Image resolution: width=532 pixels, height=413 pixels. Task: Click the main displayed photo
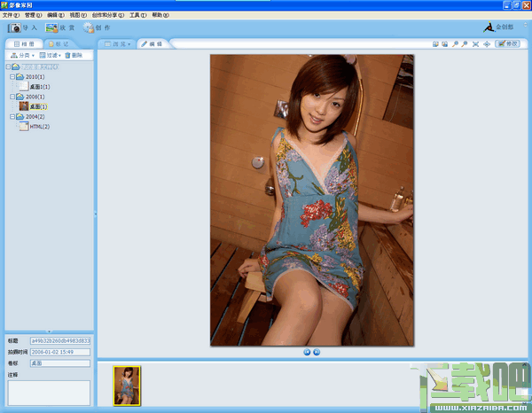click(x=312, y=200)
